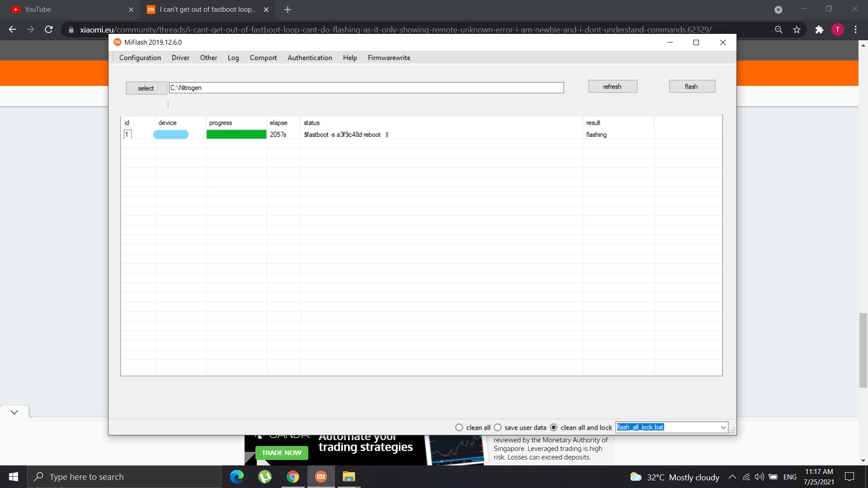Open Chrome from the taskbar
The height and width of the screenshot is (488, 868).
(293, 477)
